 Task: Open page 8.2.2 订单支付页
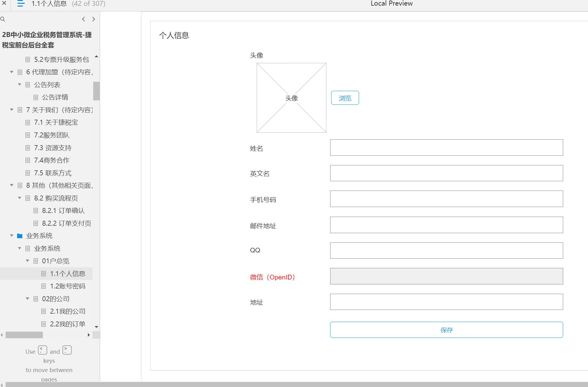[x=66, y=223]
